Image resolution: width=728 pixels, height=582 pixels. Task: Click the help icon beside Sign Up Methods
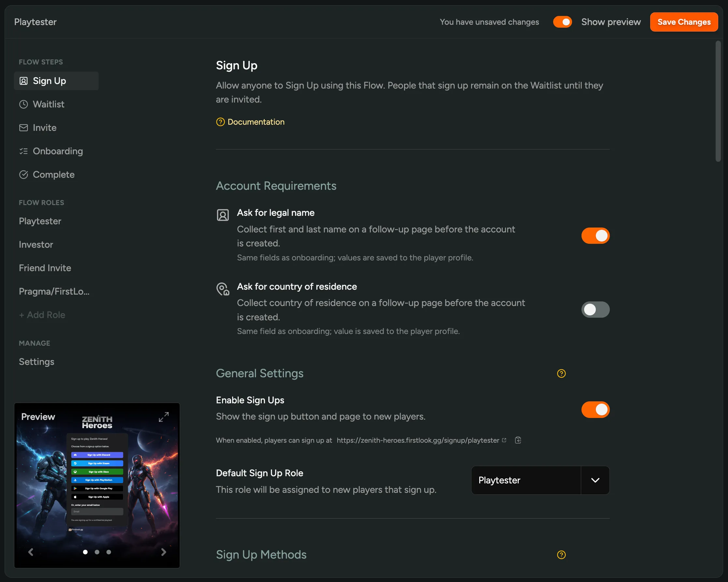pyautogui.click(x=561, y=555)
